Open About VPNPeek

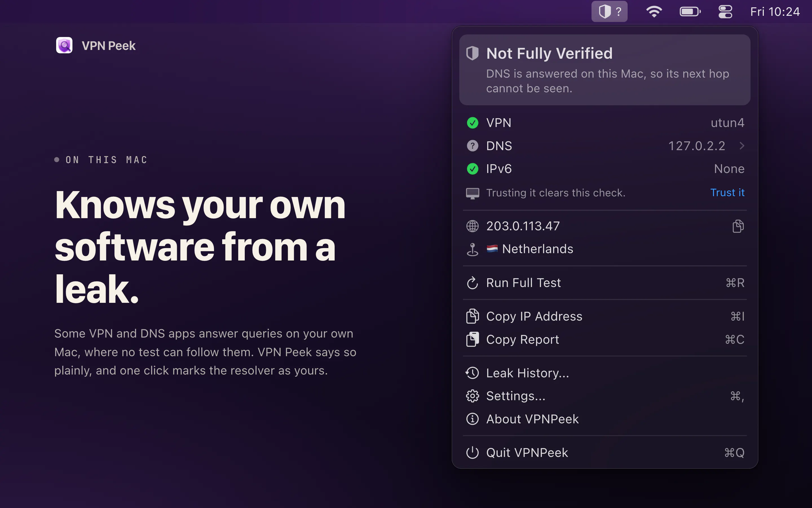click(x=605, y=419)
